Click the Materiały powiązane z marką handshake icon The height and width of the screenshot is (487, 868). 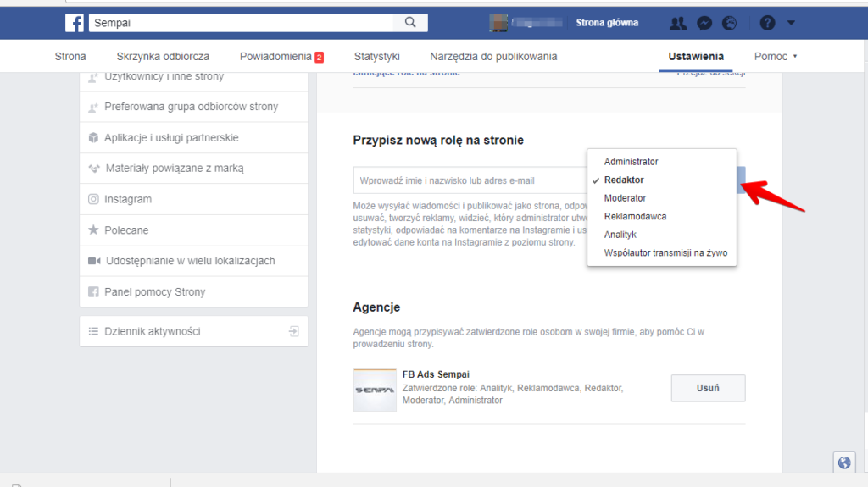tap(94, 169)
